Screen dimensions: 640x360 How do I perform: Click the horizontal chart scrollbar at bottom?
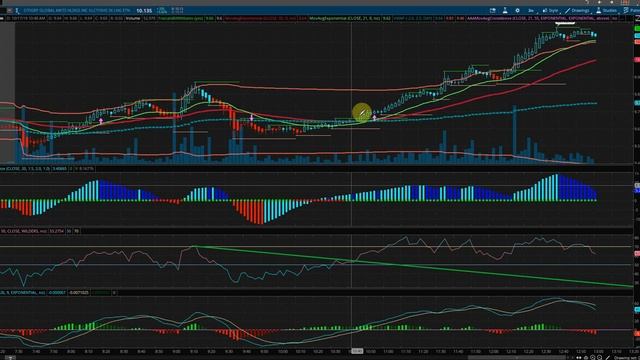pyautogui.click(x=516, y=358)
